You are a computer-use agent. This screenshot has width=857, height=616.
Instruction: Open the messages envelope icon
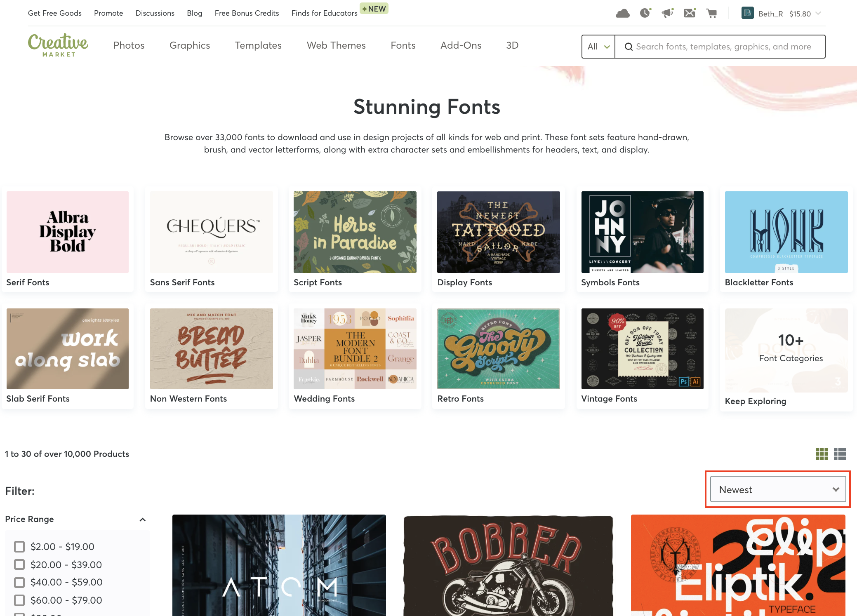690,13
